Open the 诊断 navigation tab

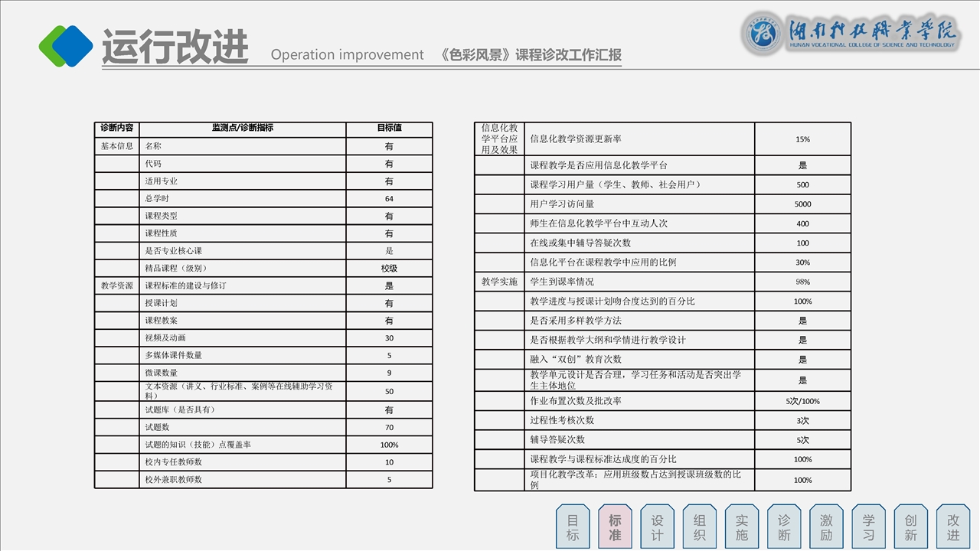tap(784, 527)
